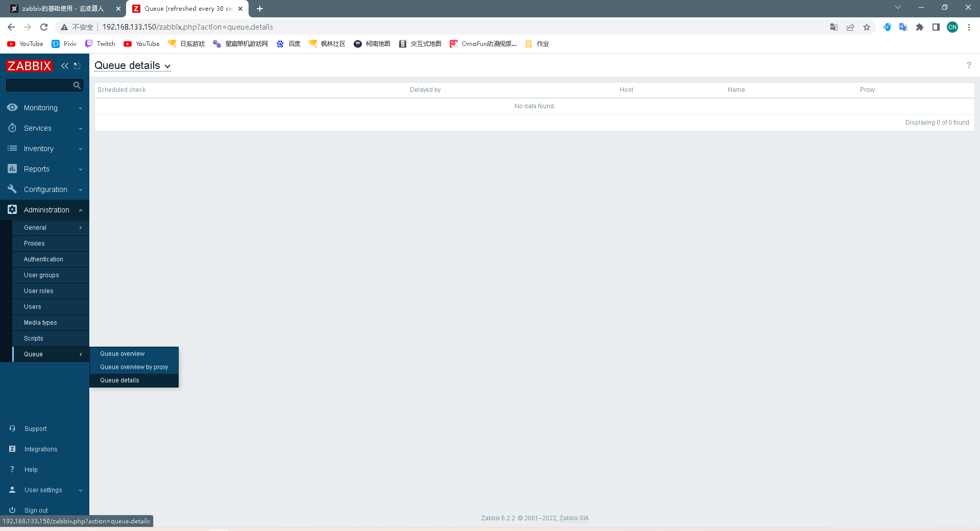Toggle the Queue submenu arrow

tap(81, 354)
